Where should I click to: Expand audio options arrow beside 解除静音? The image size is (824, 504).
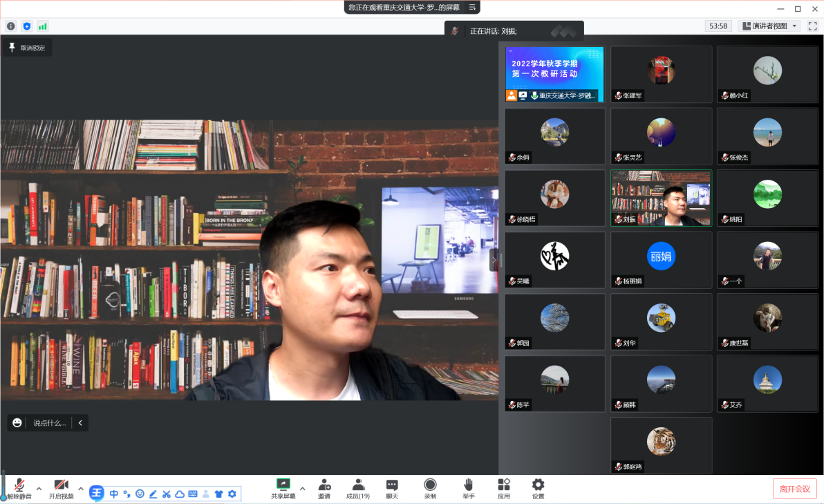tap(39, 489)
